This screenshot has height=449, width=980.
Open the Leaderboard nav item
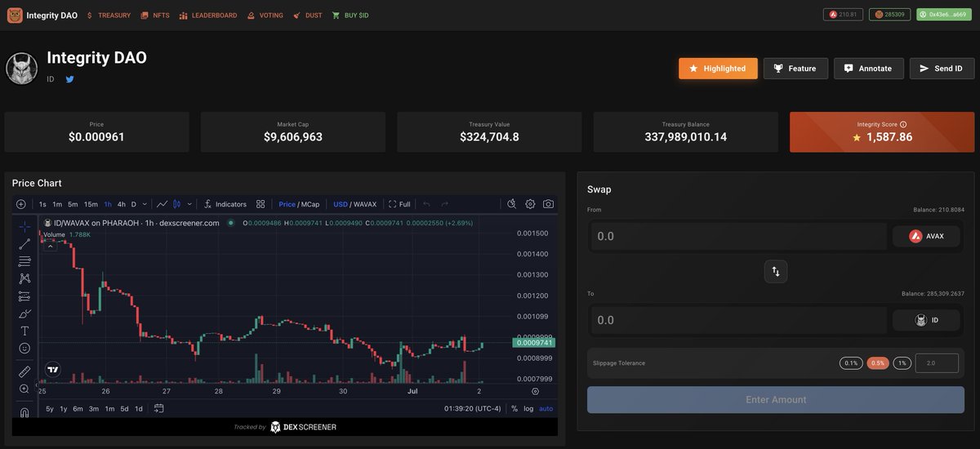coord(208,16)
